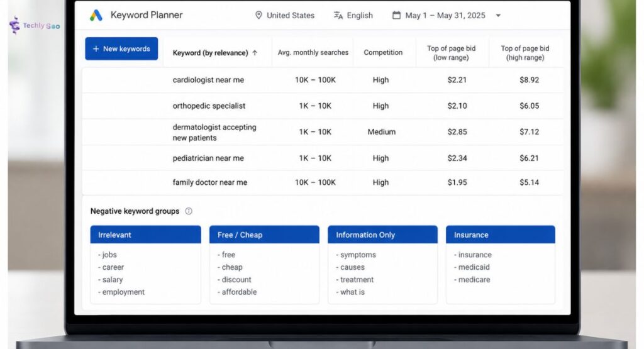Click the $1.95 low bid value
Screen dimensions: 644x349
[x=457, y=182]
